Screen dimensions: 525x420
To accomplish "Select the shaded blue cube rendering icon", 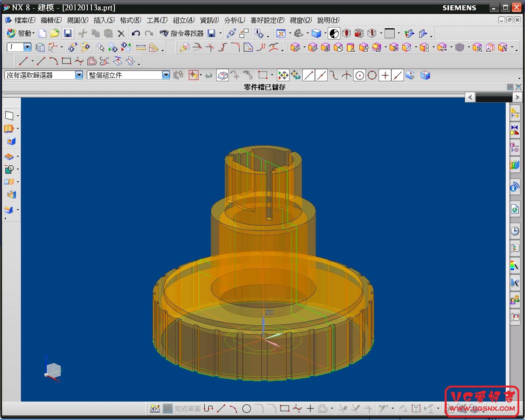I will [x=316, y=34].
